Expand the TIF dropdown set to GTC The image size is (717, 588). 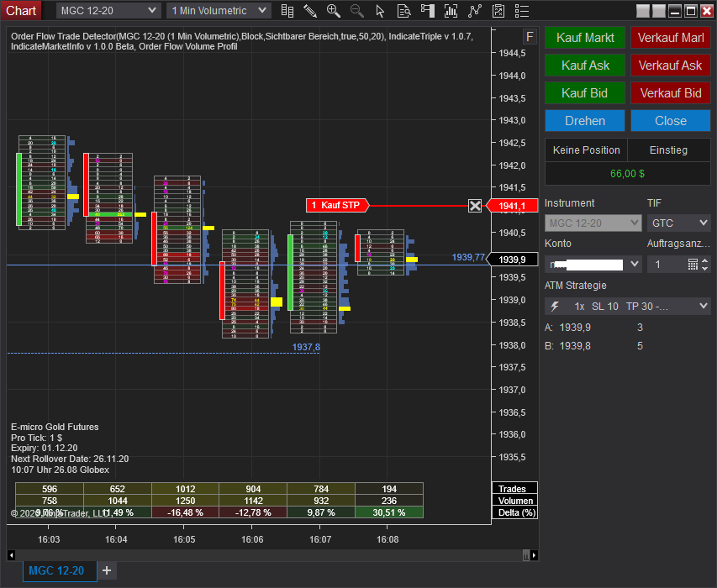[x=678, y=223]
